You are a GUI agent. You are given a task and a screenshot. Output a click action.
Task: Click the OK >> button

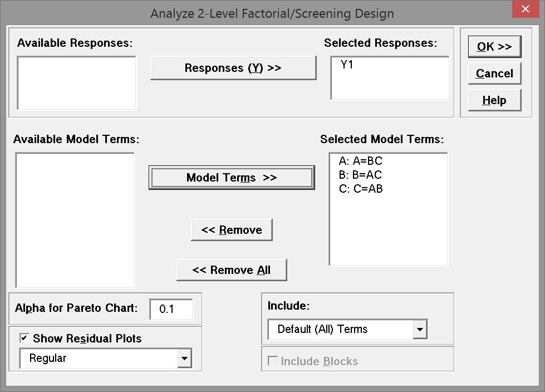[494, 47]
